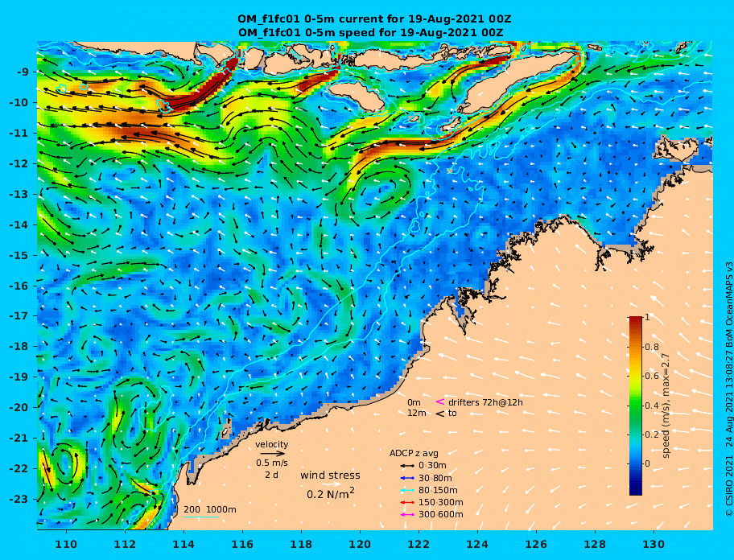Click the green band of the speed colorbar
Viewport: 734px width, 560px height.
[x=636, y=406]
